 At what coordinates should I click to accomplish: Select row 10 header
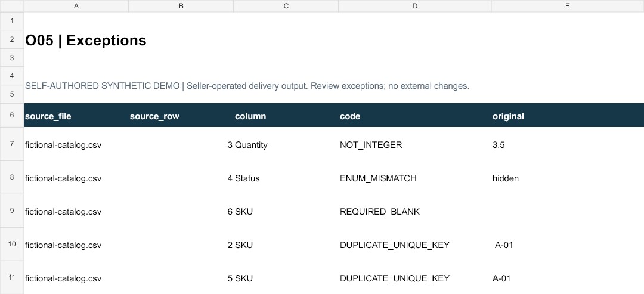pyautogui.click(x=12, y=244)
